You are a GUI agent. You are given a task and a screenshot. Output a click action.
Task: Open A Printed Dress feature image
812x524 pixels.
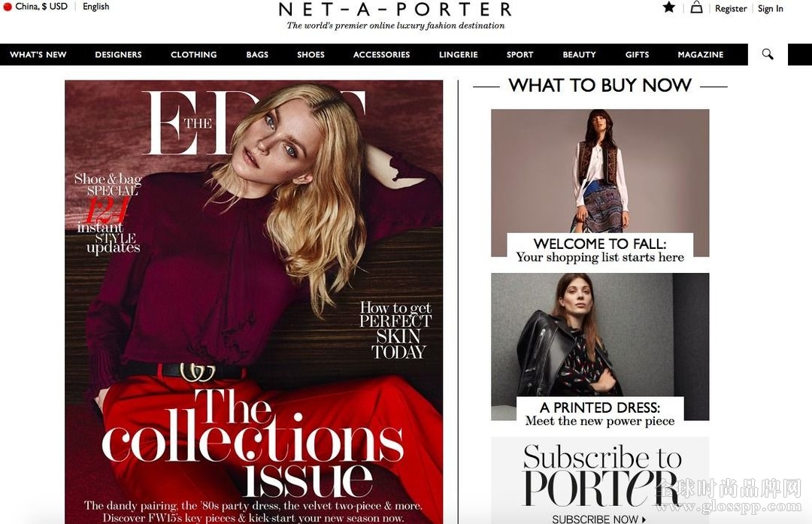pos(600,347)
